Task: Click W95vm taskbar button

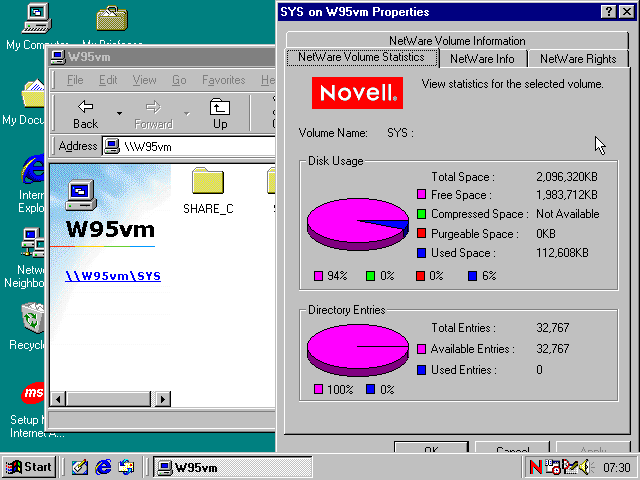Action: [x=232, y=467]
